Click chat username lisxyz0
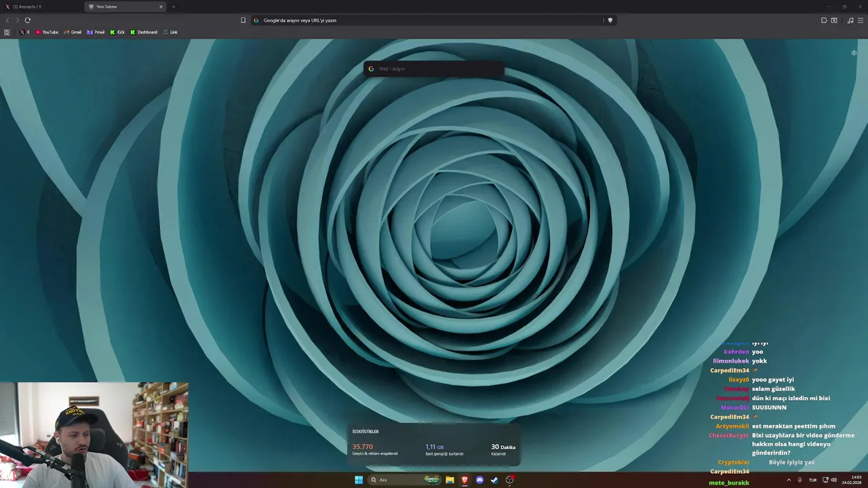The image size is (868, 488). (739, 380)
